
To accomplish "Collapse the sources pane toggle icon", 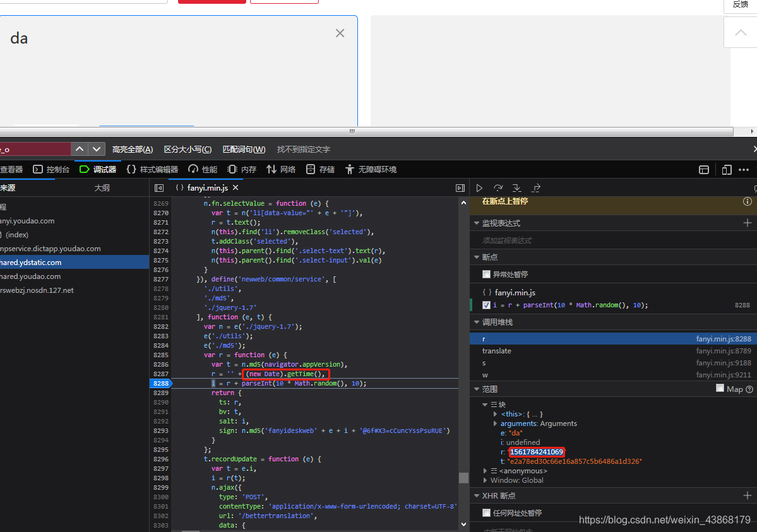I will click(159, 188).
